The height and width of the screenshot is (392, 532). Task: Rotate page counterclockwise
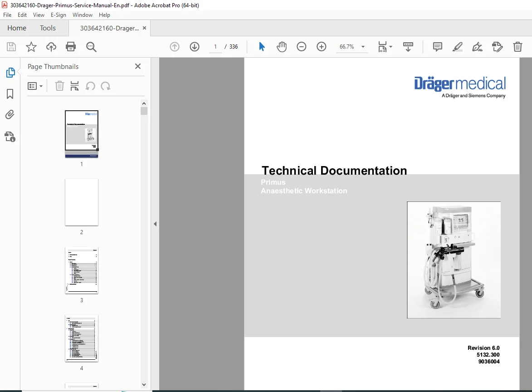[90, 86]
